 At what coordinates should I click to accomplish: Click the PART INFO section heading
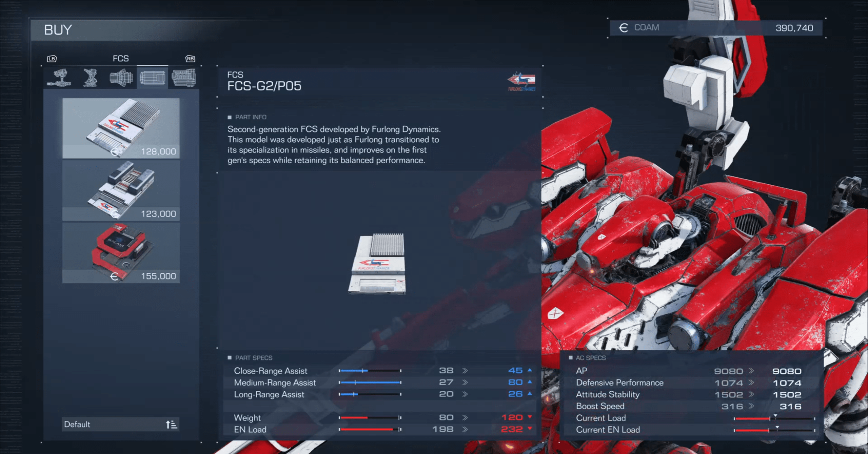tap(251, 117)
